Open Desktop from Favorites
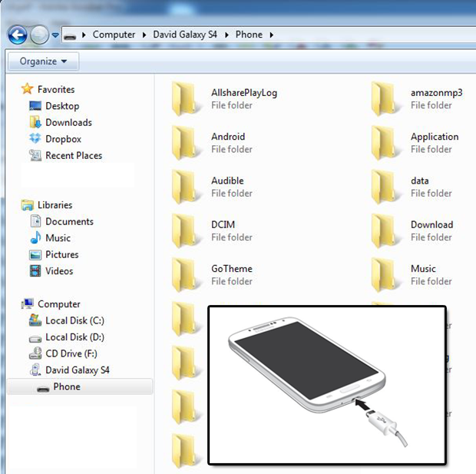 (62, 106)
